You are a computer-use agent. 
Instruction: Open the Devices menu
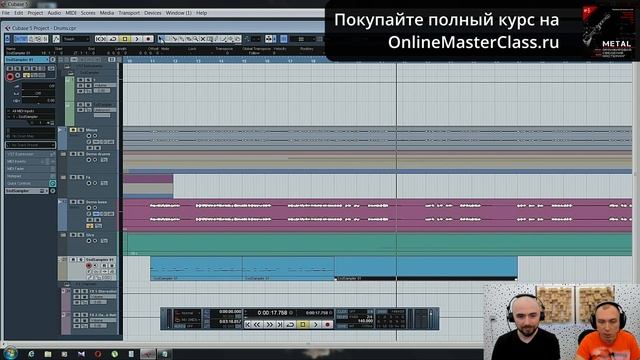coord(153,13)
